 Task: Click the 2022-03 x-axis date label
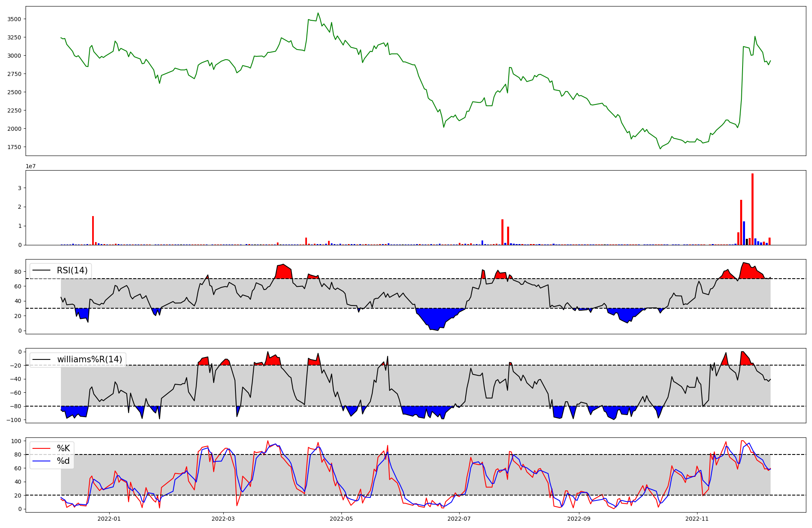pos(223,519)
